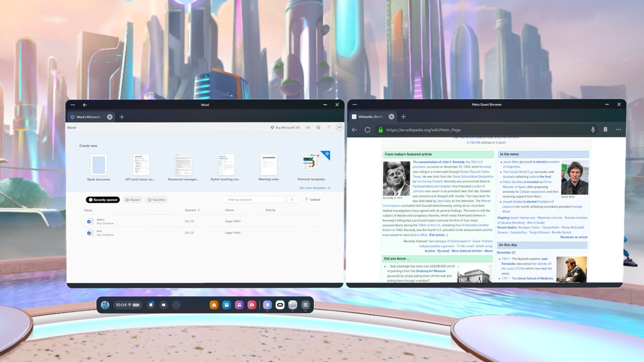Switch to the Favorites tab

tap(157, 200)
